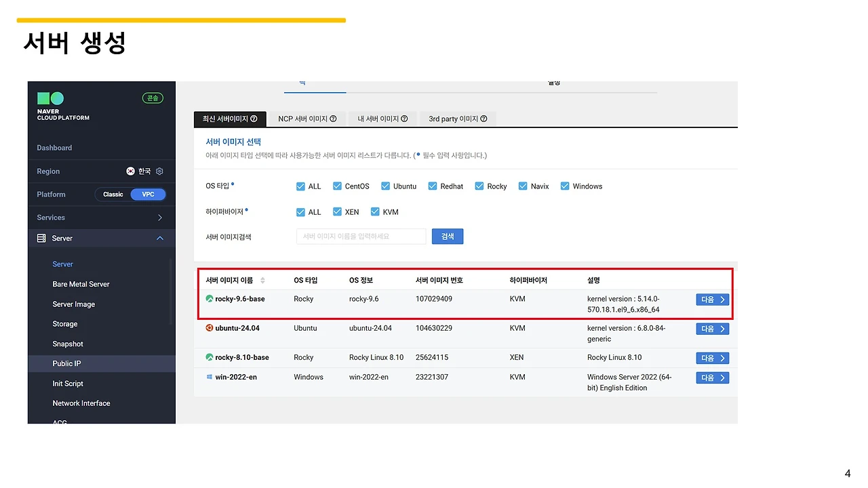Click help icon on 내 서버 이미지 tab

click(404, 119)
